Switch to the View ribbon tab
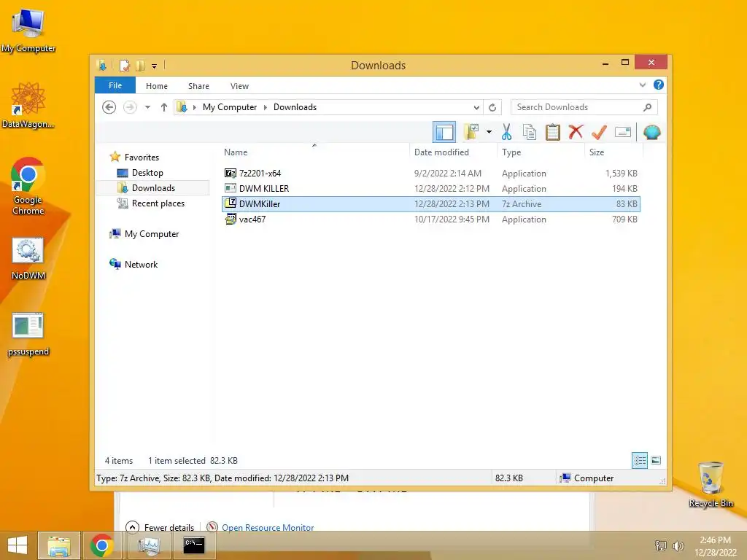 (x=239, y=86)
